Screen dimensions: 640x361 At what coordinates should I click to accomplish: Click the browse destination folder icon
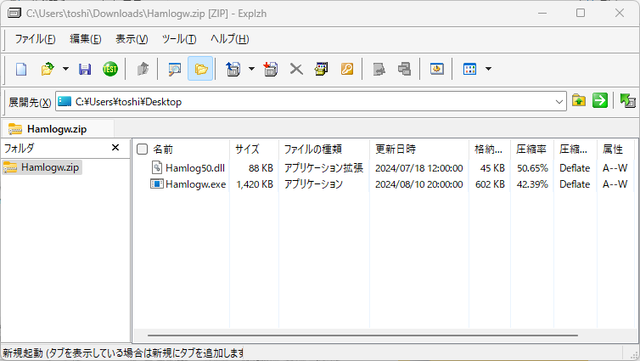pyautogui.click(x=579, y=100)
